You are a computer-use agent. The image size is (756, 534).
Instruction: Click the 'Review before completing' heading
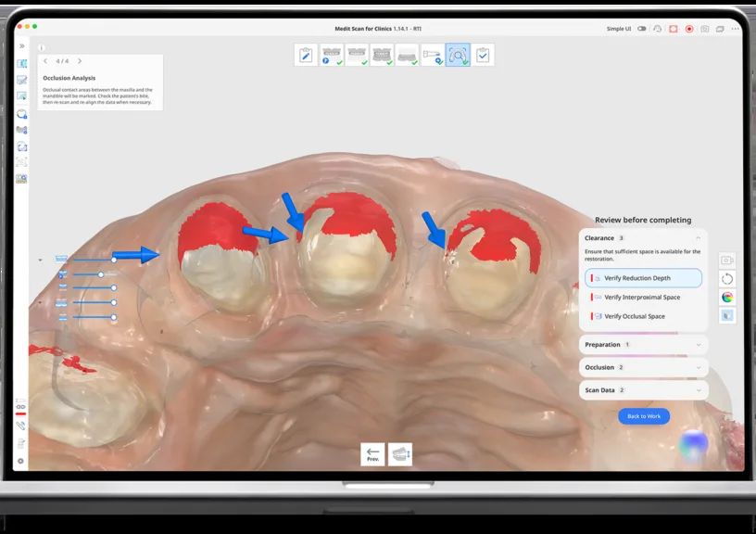(x=643, y=220)
